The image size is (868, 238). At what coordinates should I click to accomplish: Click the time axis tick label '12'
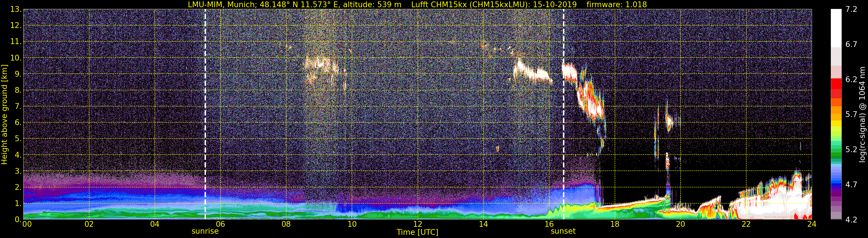click(417, 224)
